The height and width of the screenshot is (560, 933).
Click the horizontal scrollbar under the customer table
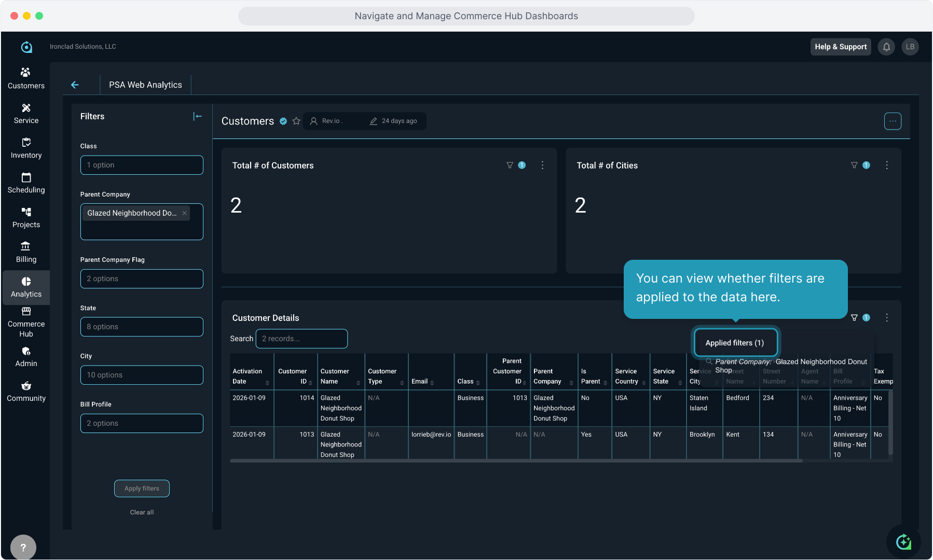[516, 460]
